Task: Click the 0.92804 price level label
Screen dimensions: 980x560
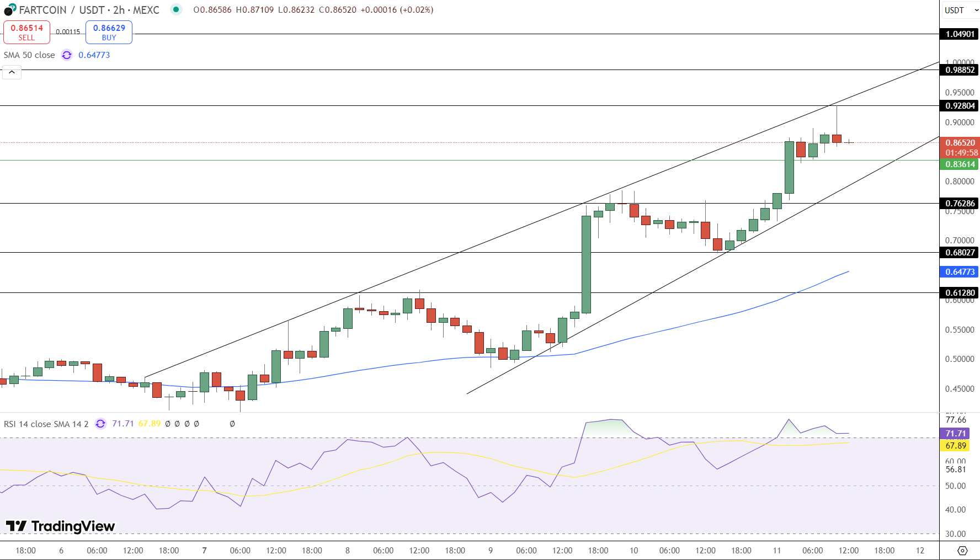Action: (960, 106)
